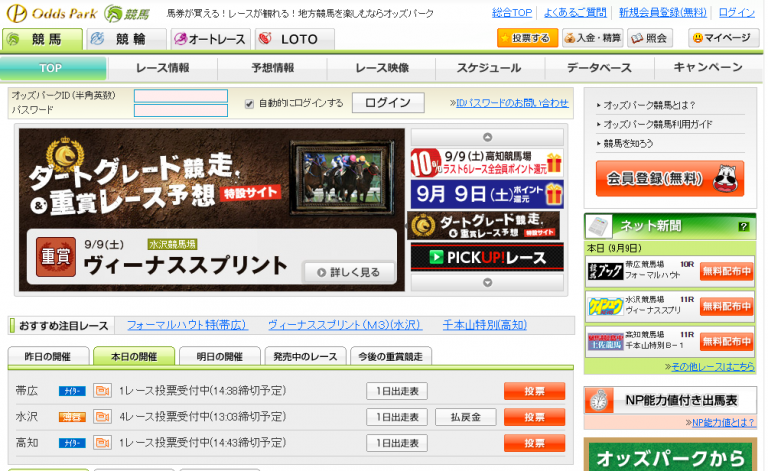
Task: Open 入金・精算 page
Action: 593,38
